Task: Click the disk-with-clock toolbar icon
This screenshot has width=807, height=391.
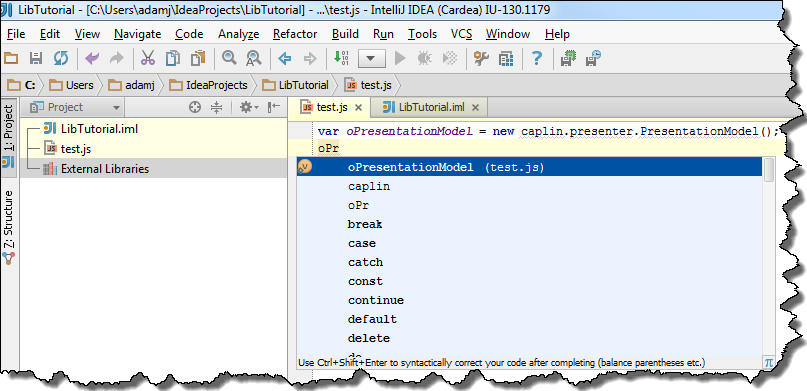Action: coord(593,58)
